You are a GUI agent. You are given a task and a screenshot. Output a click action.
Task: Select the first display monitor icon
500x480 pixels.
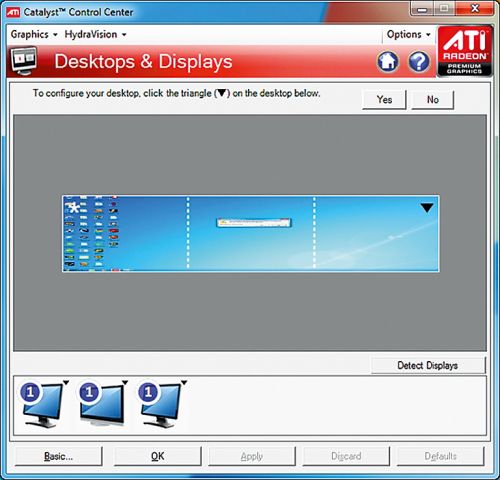(x=41, y=405)
